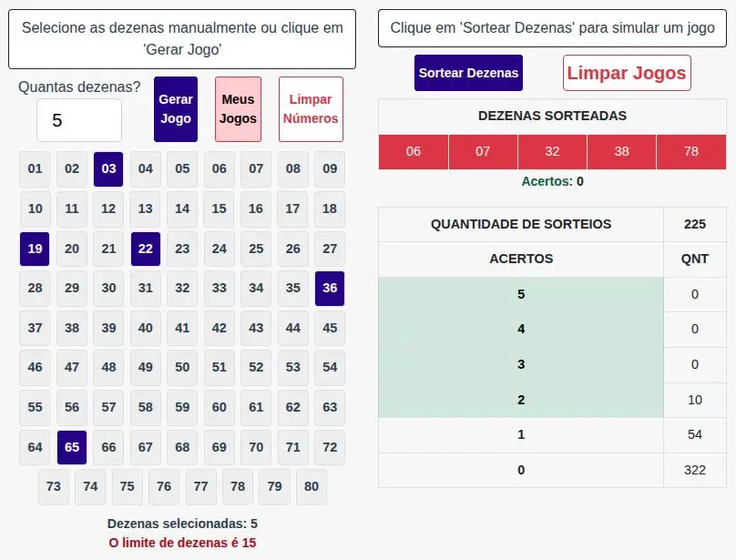736x560 pixels.
Task: Deselect the selected number 03
Action: (x=108, y=168)
